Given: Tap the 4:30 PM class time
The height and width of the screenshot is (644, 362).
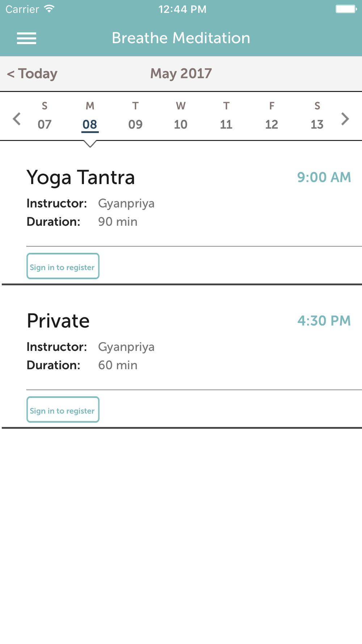Looking at the screenshot, I should pos(324,321).
